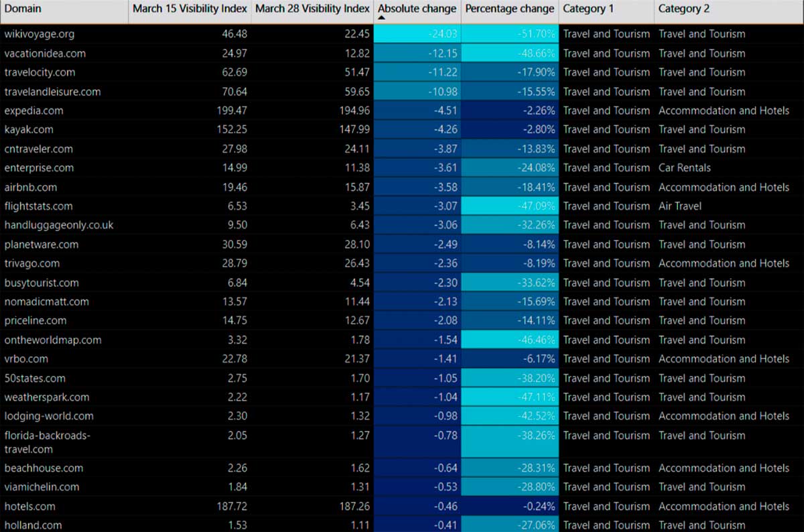Click the -47.09% percentage change cell
The height and width of the screenshot is (532, 804).
(x=510, y=206)
